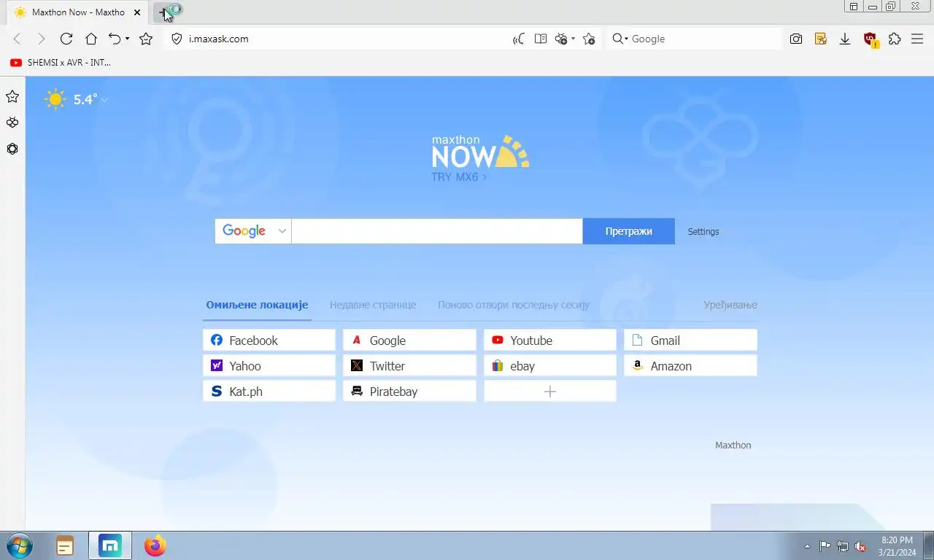
Task: Open the favorites star in toolbar
Action: pos(146,39)
